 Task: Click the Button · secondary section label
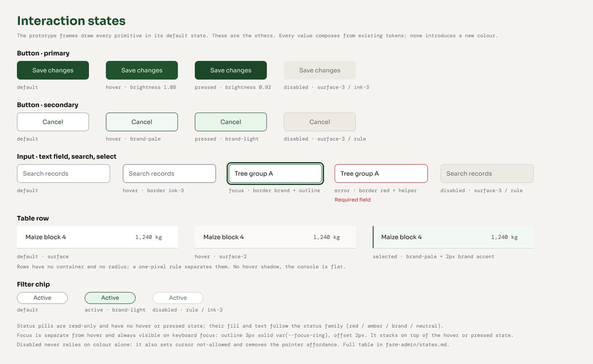click(x=47, y=105)
